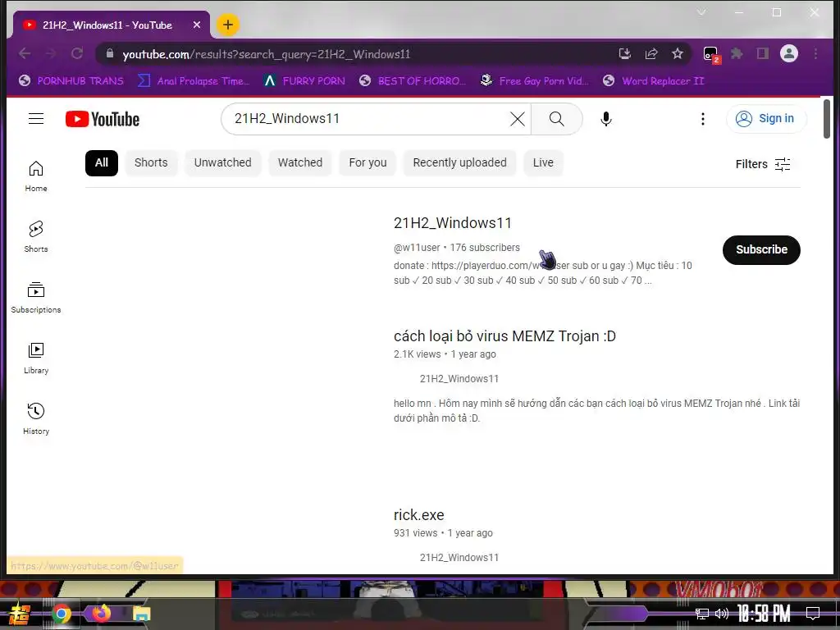Click the taskbar clock showing 10:58 PM
This screenshot has height=630, width=840.
pyautogui.click(x=764, y=614)
